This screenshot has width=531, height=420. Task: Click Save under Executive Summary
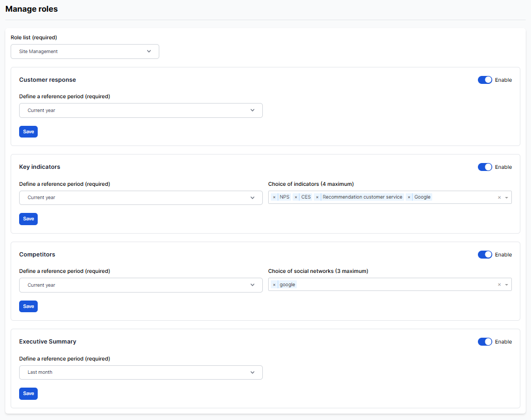pos(28,393)
